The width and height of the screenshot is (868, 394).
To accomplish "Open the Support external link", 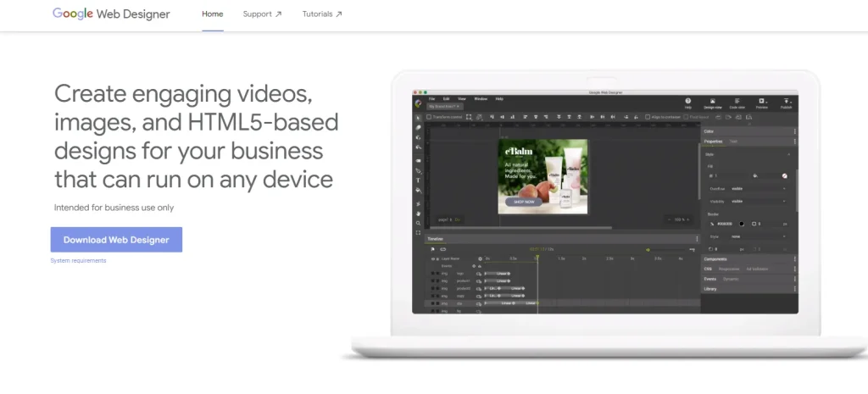I will tap(262, 14).
